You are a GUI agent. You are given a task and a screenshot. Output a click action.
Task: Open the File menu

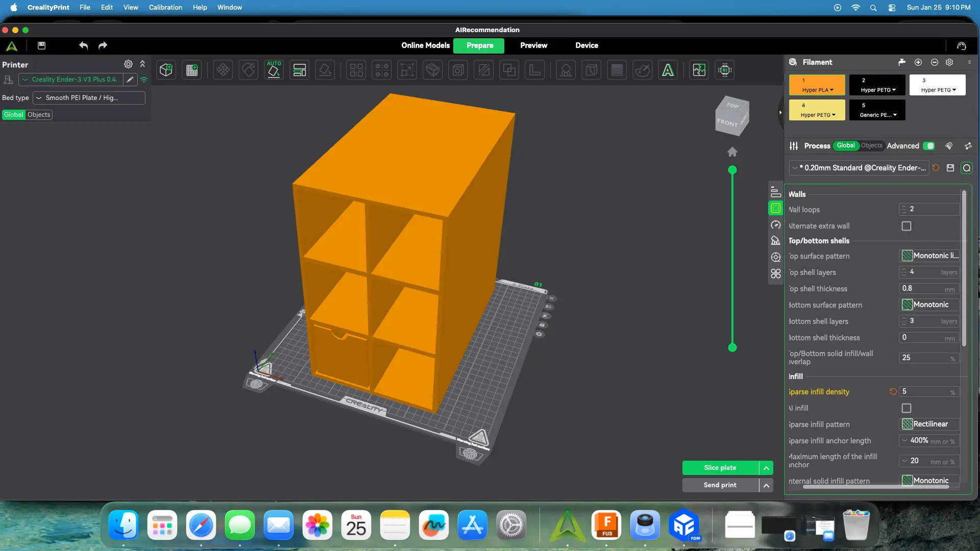pyautogui.click(x=85, y=8)
